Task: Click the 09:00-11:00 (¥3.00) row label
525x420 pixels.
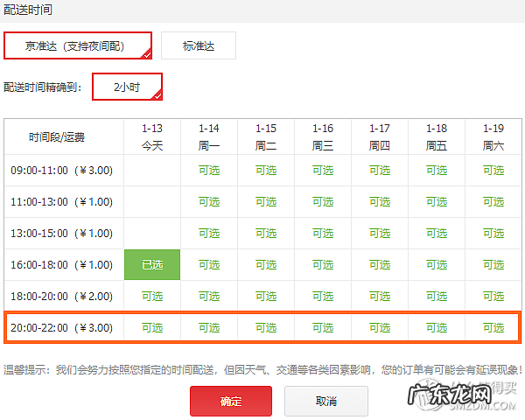Action: (61, 170)
